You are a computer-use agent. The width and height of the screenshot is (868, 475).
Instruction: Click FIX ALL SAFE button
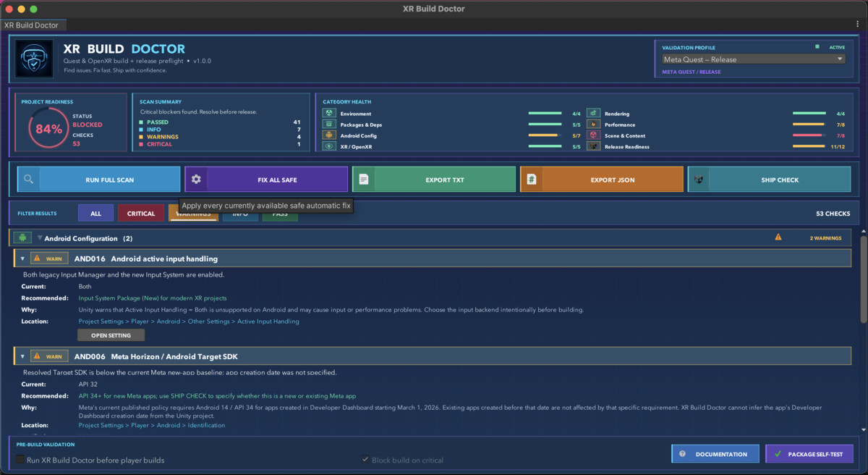click(x=267, y=180)
